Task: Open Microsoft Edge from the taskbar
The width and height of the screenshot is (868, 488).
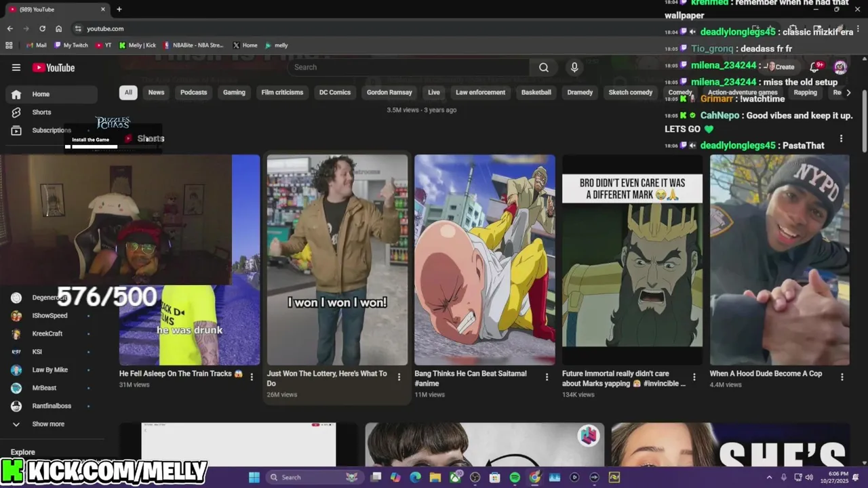Action: [415, 477]
